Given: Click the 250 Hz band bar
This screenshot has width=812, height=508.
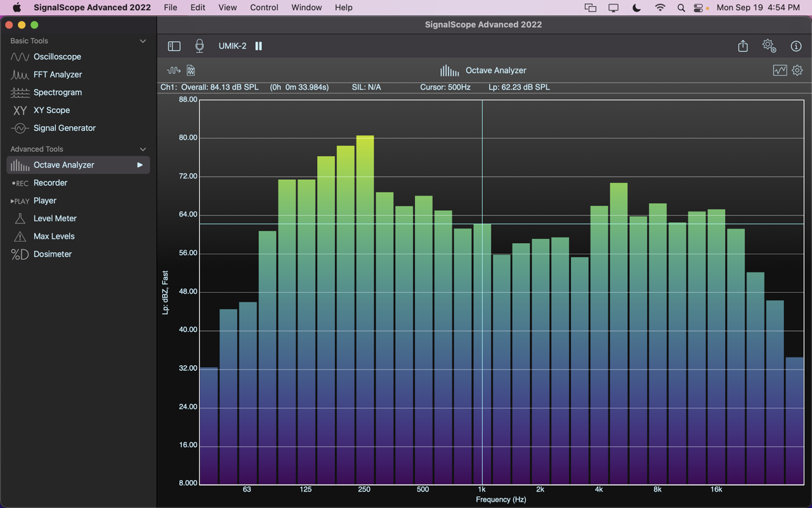Looking at the screenshot, I should coord(365,311).
